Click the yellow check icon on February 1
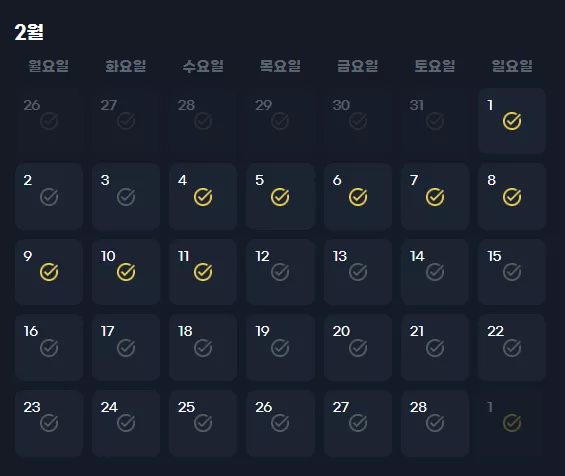The height and width of the screenshot is (476, 565). [x=512, y=121]
